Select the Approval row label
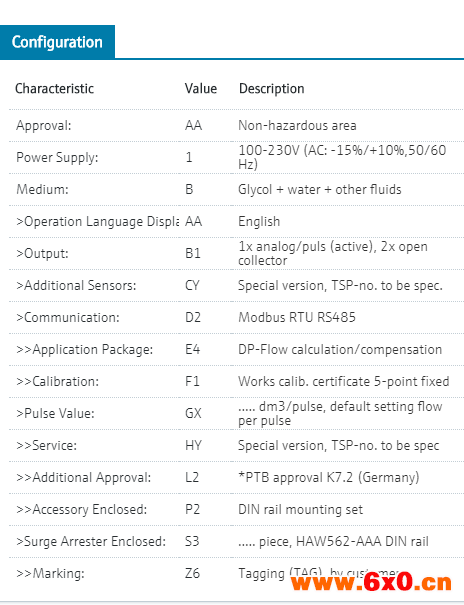464x605 pixels. 44,125
